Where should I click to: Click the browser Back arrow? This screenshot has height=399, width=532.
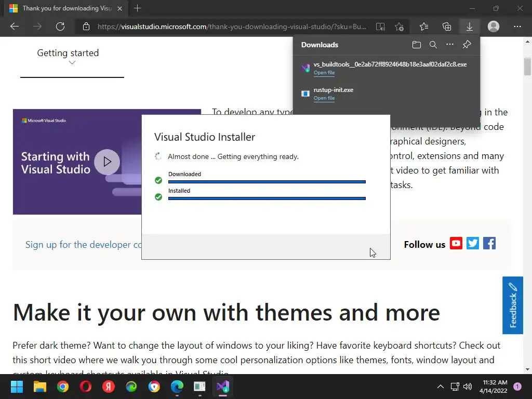(x=15, y=26)
